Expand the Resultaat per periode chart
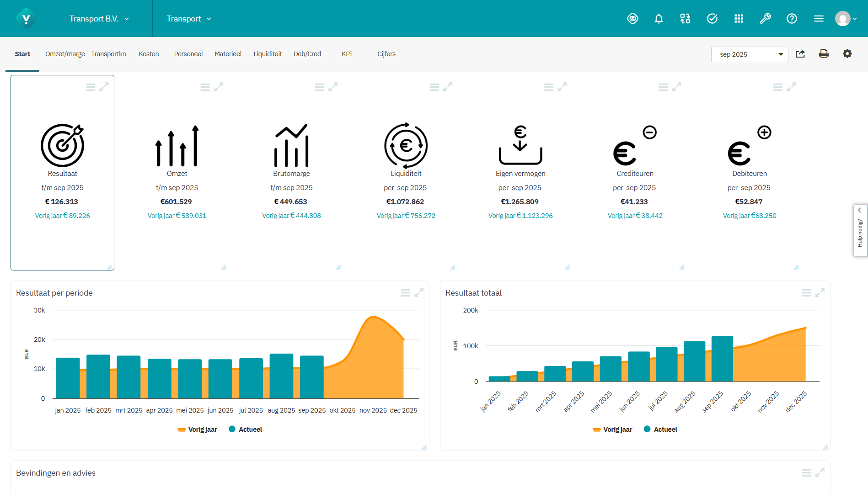 pos(419,292)
